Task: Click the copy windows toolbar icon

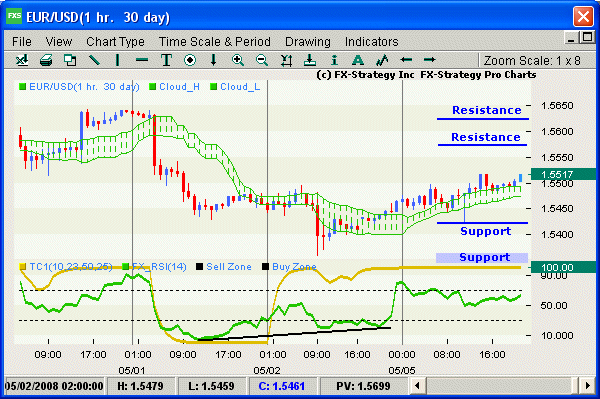Action: pyautogui.click(x=70, y=60)
